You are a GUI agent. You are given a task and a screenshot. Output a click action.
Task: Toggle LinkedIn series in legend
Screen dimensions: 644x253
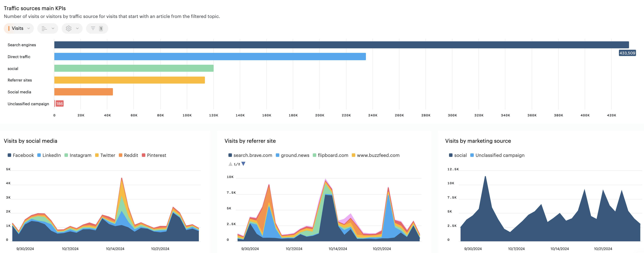49,155
